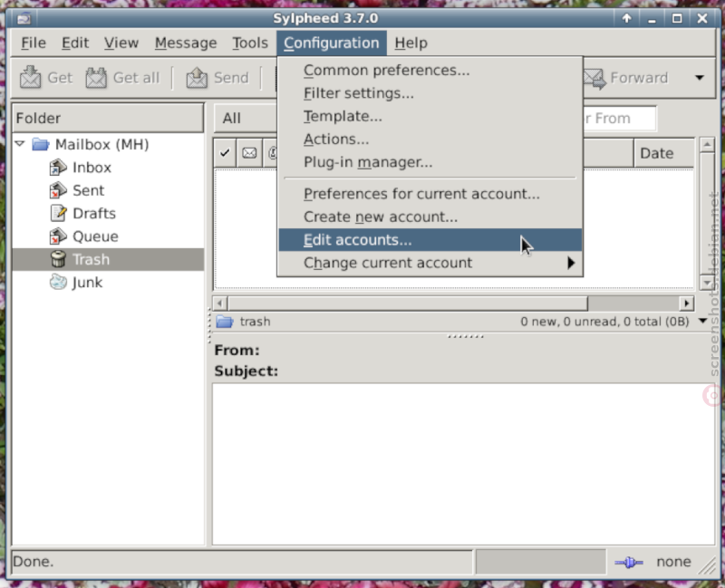Choose Create new account...
Viewport: 725px width, 588px height.
point(430,217)
